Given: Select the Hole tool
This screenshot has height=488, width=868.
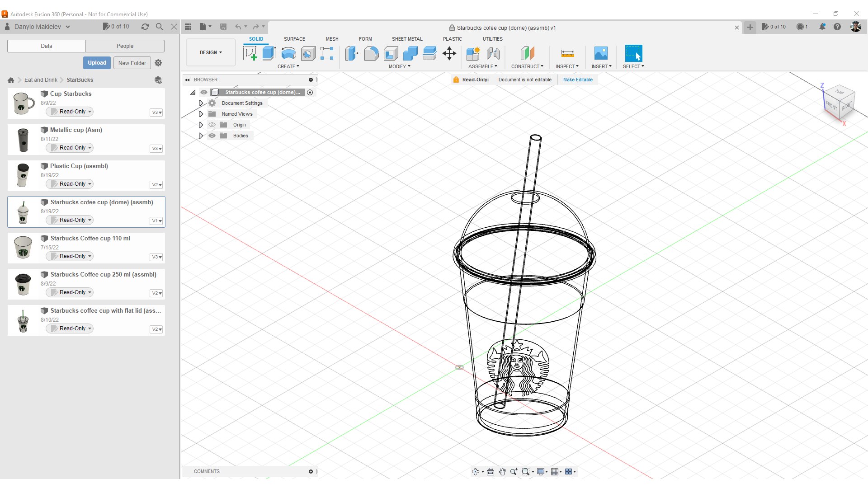Looking at the screenshot, I should coord(308,53).
